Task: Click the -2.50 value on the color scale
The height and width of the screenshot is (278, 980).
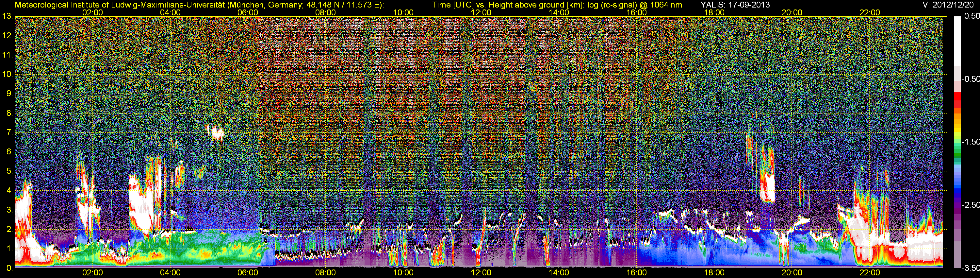Action: (971, 205)
